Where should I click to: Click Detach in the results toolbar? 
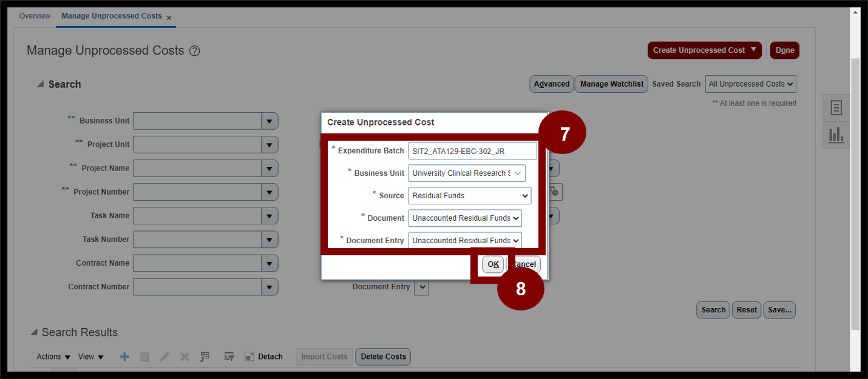[263, 357]
